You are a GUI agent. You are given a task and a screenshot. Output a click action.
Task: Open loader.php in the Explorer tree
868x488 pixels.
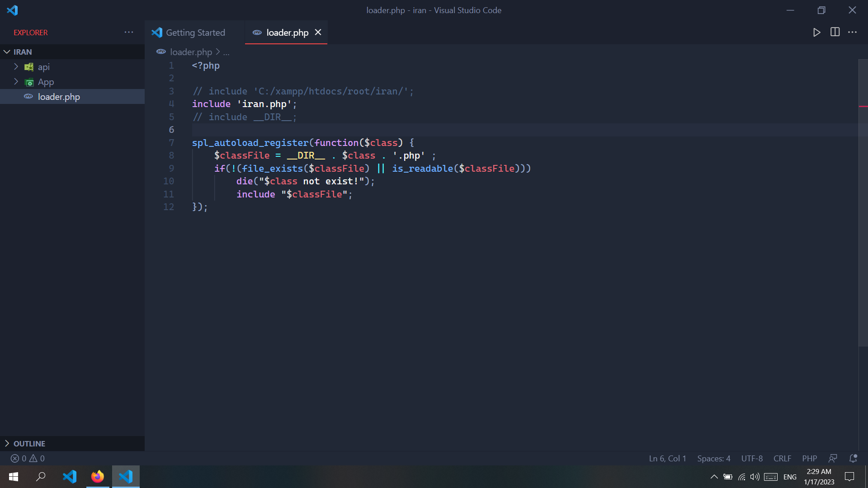point(72,97)
